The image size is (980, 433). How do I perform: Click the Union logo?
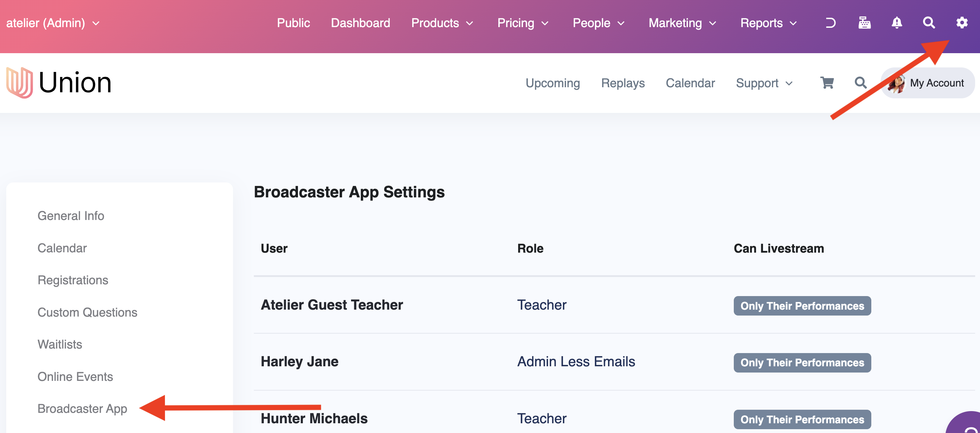coord(59,83)
